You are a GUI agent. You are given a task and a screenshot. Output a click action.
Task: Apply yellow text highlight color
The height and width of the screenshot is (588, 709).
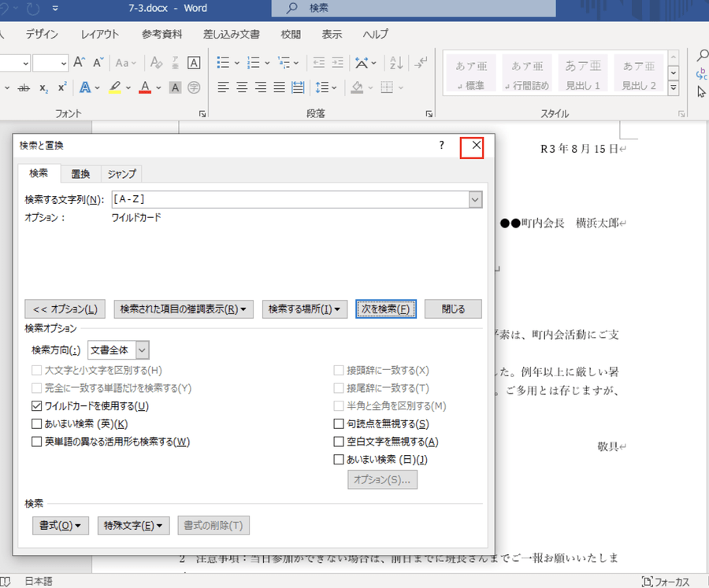click(115, 87)
